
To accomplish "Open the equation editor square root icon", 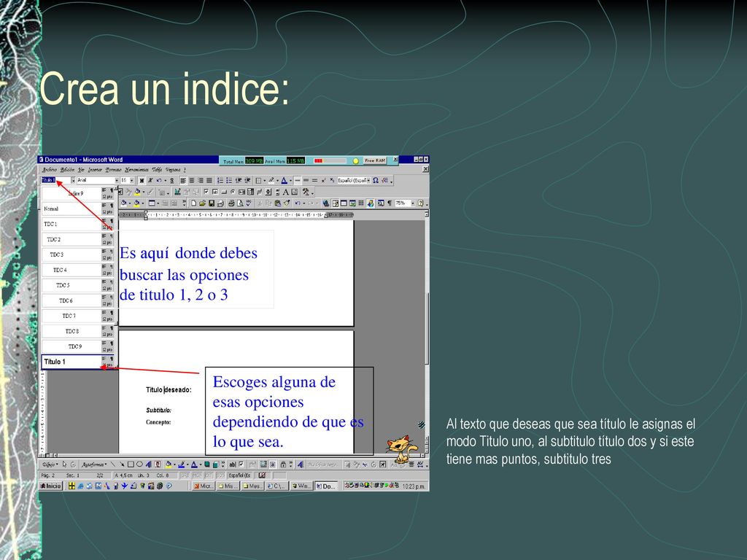I will pyautogui.click(x=384, y=181).
